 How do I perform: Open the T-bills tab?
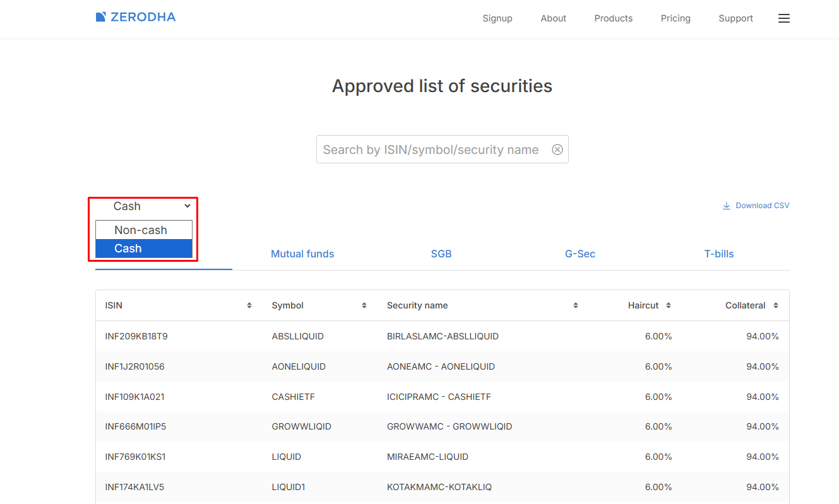(x=719, y=254)
